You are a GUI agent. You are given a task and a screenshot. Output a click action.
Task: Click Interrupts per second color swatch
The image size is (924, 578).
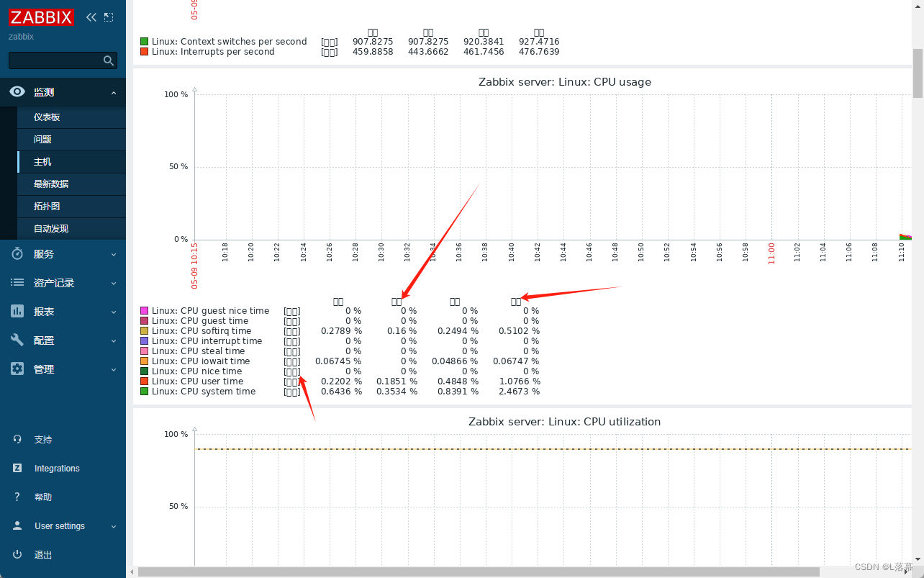(145, 52)
